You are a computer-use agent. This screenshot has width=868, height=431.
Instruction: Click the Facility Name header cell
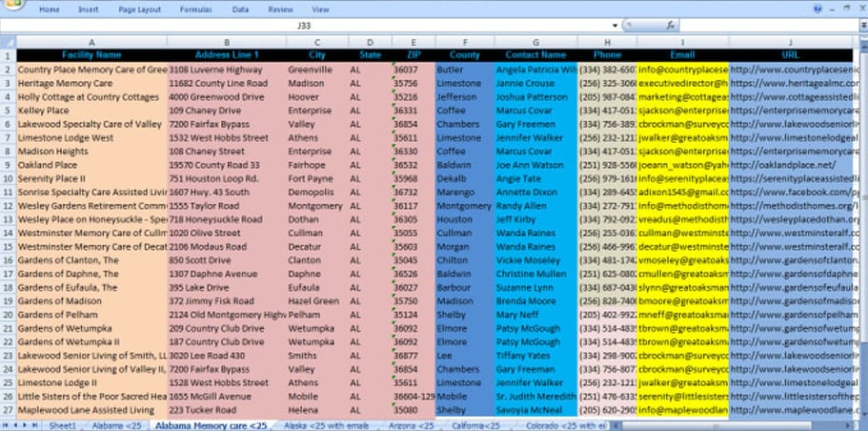(91, 55)
